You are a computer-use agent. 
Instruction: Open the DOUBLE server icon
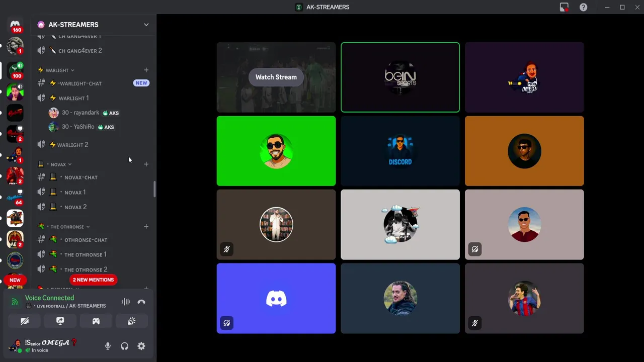pyautogui.click(x=15, y=218)
